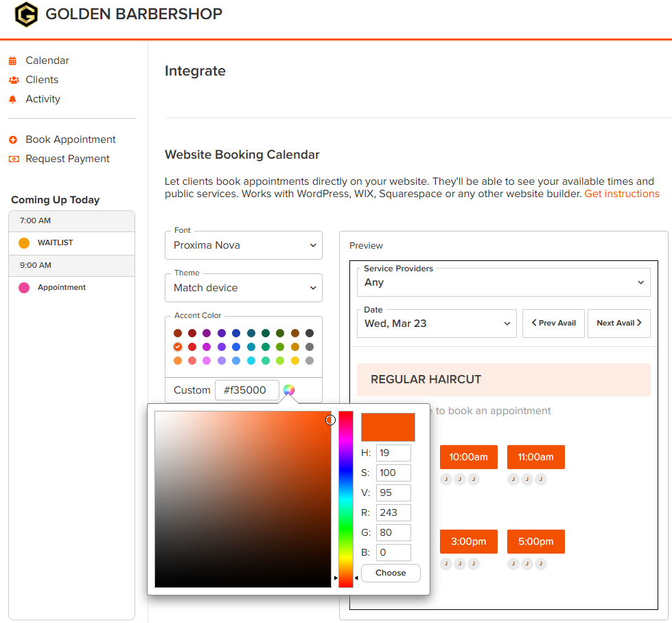This screenshot has height=623, width=672.
Task: Pick the dark charcoal accent swatch in the top row
Action: (x=310, y=333)
